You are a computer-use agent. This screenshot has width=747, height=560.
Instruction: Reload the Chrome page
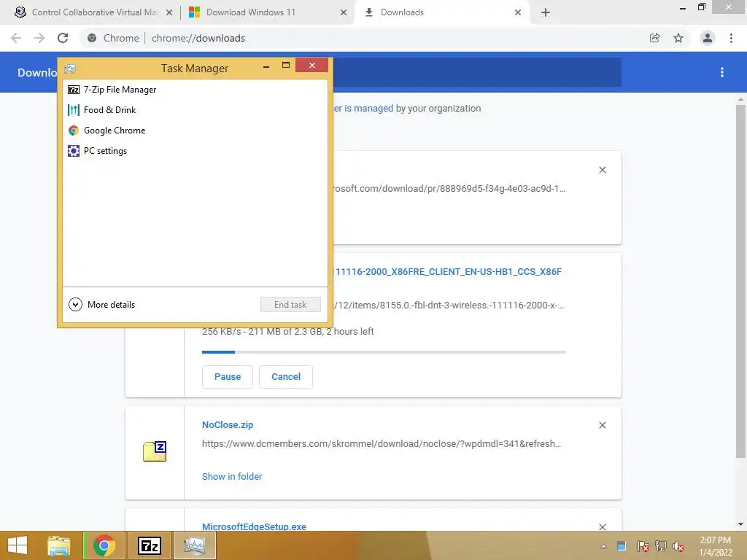coord(63,38)
